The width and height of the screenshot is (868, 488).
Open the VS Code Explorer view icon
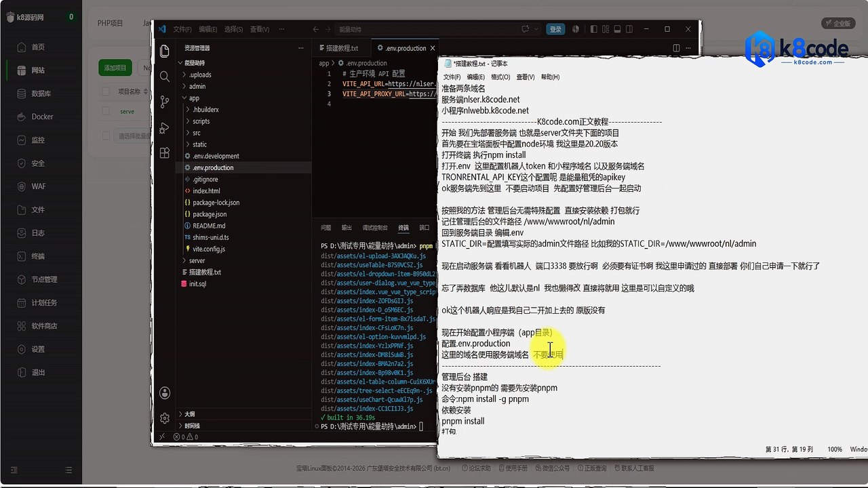165,52
